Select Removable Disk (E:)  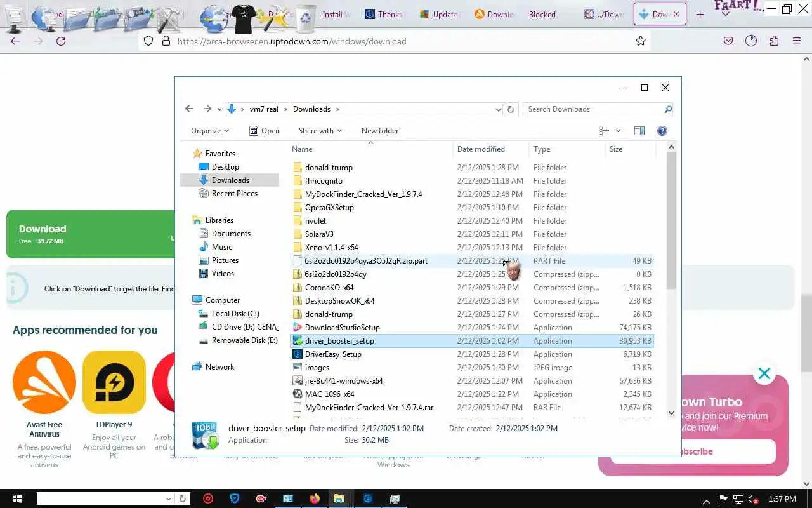[244, 340]
